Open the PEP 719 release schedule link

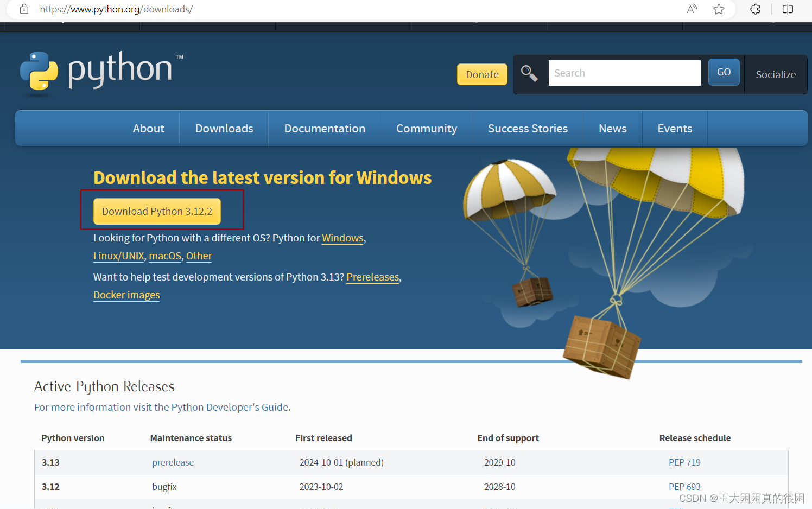pos(684,462)
